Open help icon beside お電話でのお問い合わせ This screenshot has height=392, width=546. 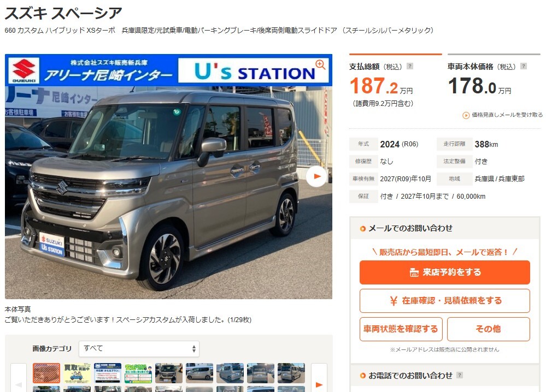point(460,375)
